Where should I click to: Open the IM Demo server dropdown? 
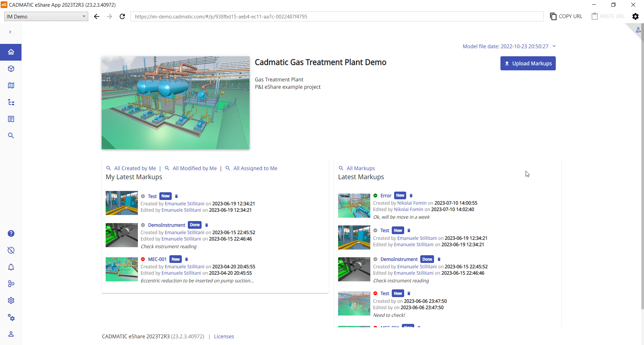(x=46, y=16)
